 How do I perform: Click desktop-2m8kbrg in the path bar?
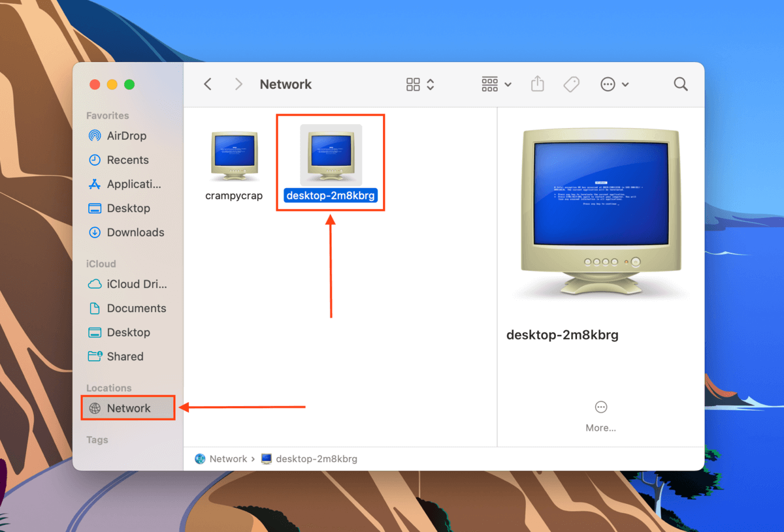pos(310,459)
